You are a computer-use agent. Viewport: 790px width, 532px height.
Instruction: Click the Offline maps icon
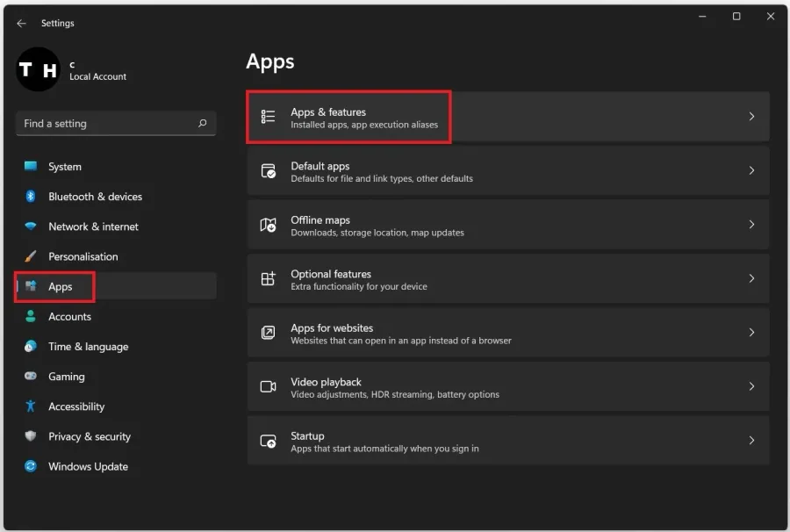[268, 225]
